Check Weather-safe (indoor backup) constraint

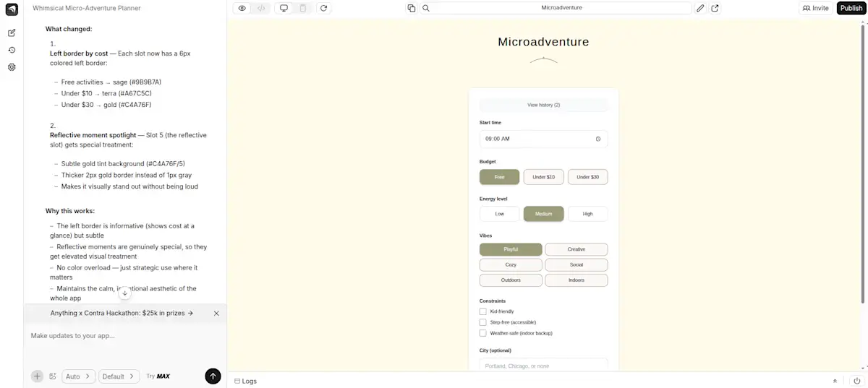coord(483,333)
